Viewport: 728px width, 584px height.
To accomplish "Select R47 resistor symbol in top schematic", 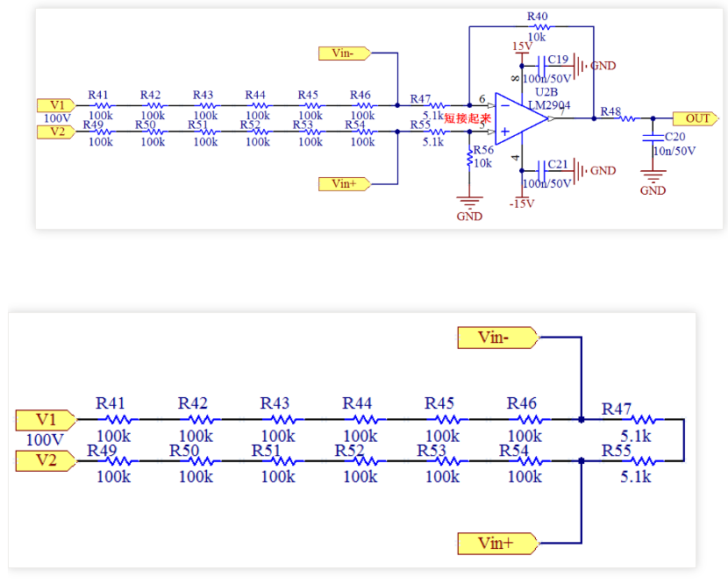I will (437, 106).
